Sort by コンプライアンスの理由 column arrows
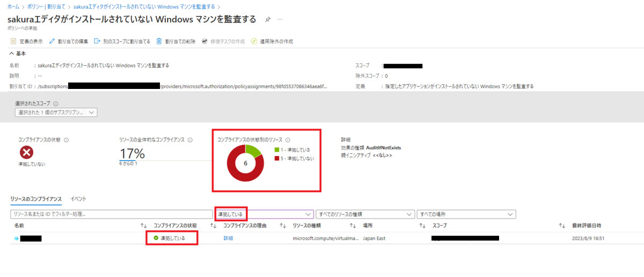Image resolution: width=644 pixels, height=277 pixels. (x=283, y=226)
